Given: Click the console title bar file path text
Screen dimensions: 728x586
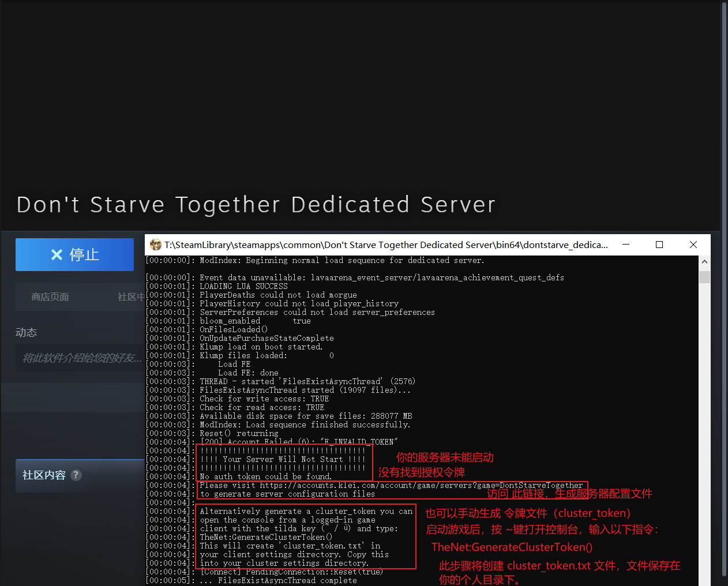Looking at the screenshot, I should coord(385,245).
